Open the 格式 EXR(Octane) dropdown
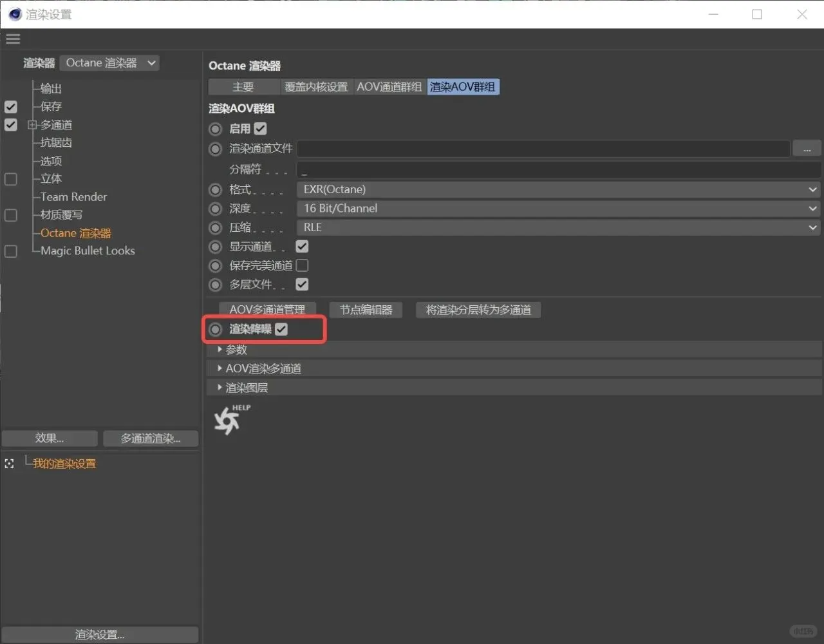 coord(557,190)
